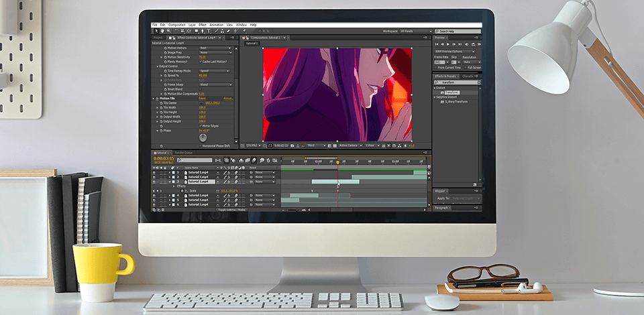Jump to last frame in Preview panel
This screenshot has width=644, height=315.
click(460, 44)
